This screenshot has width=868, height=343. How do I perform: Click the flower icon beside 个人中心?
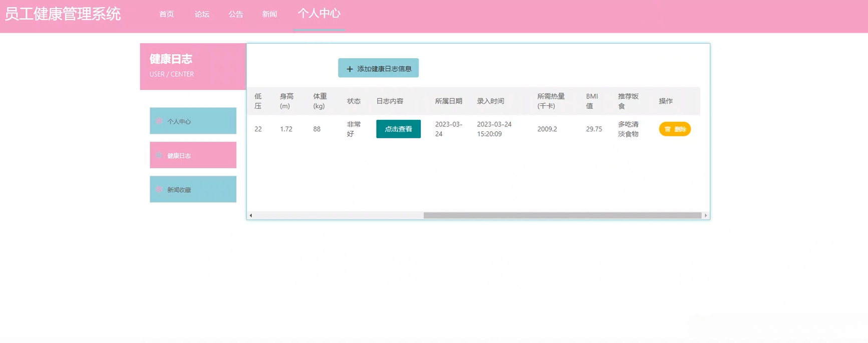click(159, 121)
